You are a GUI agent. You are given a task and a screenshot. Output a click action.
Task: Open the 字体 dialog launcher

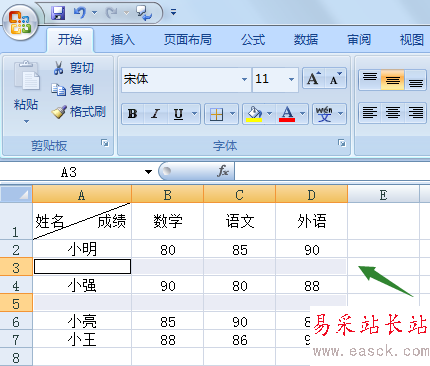[x=342, y=143]
